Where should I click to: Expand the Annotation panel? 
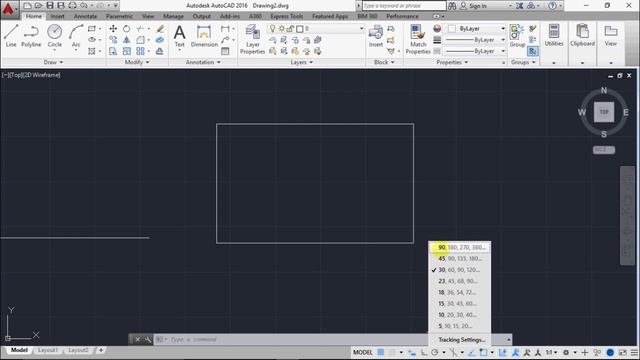point(203,62)
